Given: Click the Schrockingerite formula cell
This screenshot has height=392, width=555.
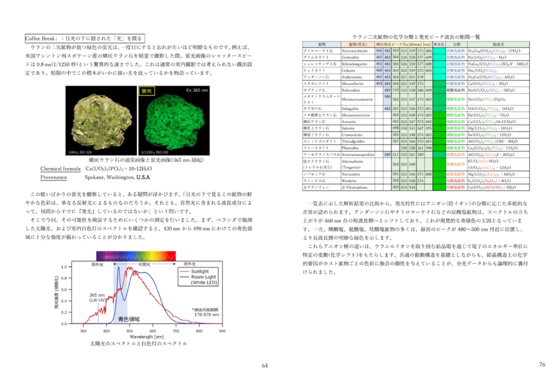Looking at the screenshot, I should click(498, 64).
